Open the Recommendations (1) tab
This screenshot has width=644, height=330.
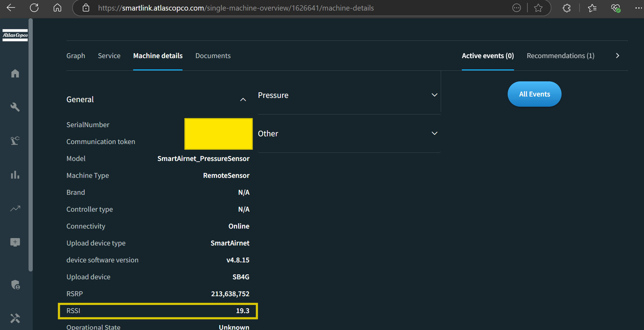point(561,56)
